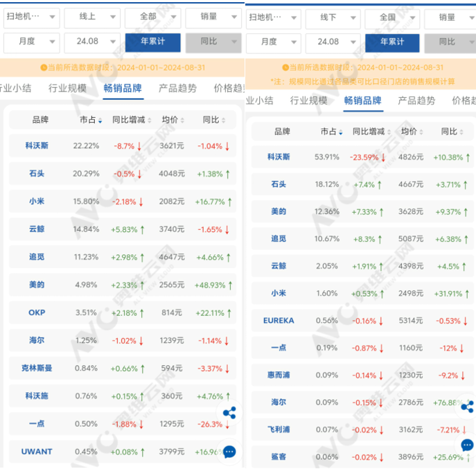
Task: Open 石头 brand link in right table
Action: (279, 184)
